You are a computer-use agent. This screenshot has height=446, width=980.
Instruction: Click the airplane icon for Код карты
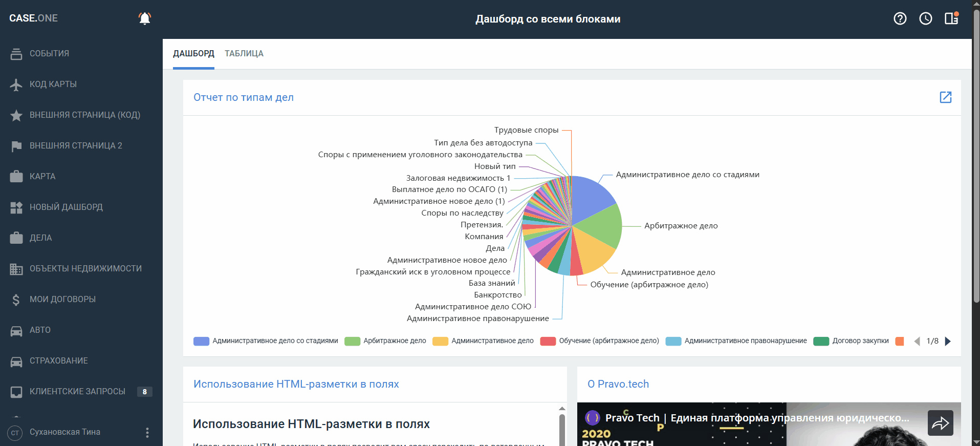[x=16, y=84]
